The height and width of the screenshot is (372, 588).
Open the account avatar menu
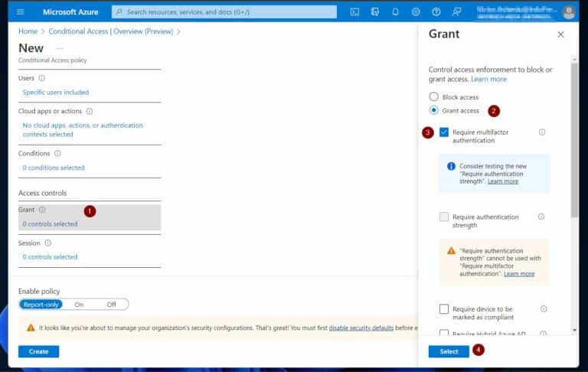click(569, 12)
